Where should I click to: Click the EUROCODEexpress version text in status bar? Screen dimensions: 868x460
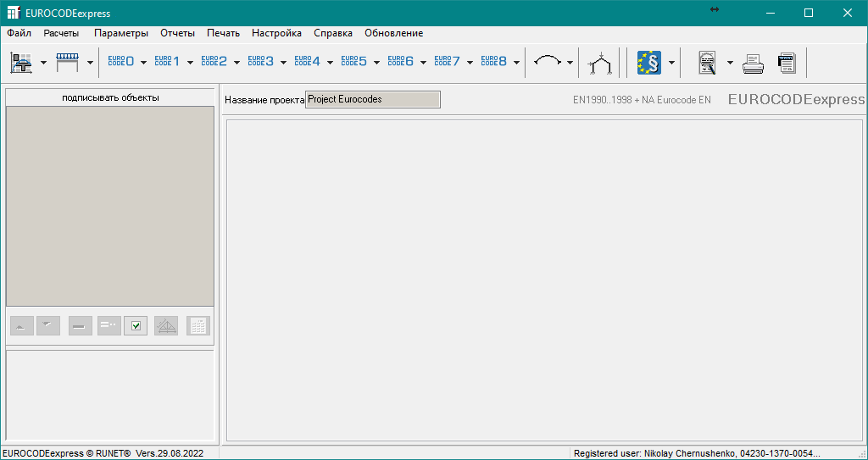[103, 453]
